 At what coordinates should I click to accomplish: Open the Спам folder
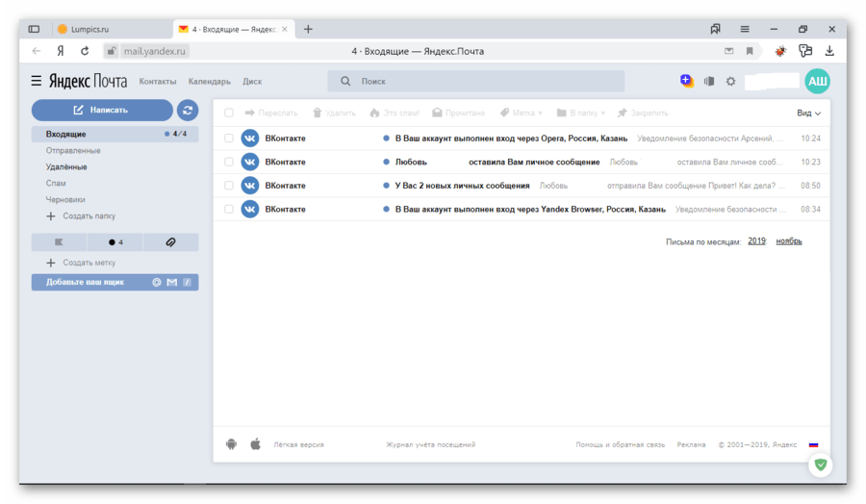click(56, 183)
